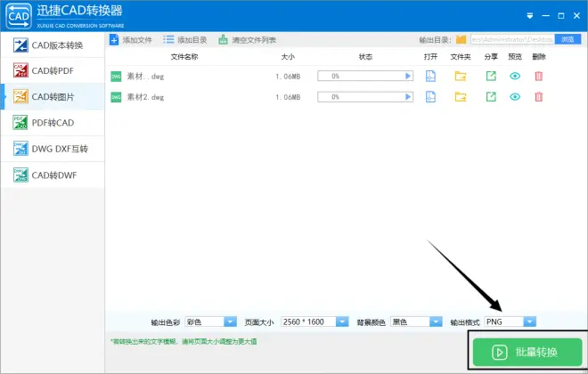The width and height of the screenshot is (588, 374).
Task: Open the PDF转CAD conversion tab
Action: coord(53,123)
